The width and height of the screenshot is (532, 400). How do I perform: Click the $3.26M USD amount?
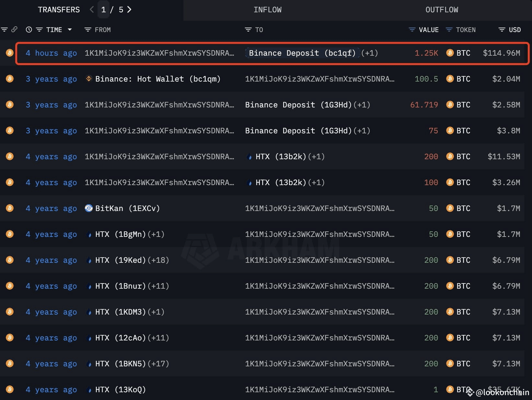pyautogui.click(x=506, y=183)
